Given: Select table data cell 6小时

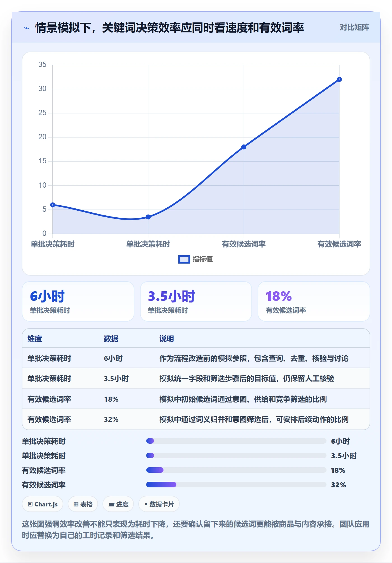Looking at the screenshot, I should pyautogui.click(x=113, y=359).
